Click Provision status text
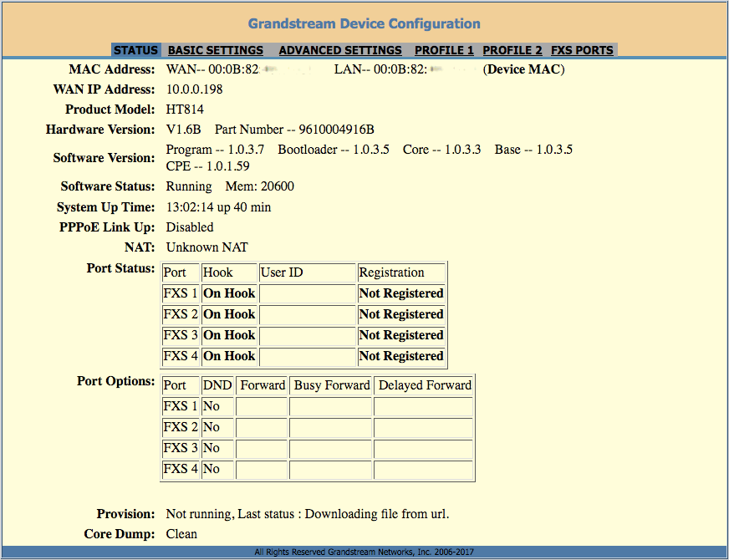This screenshot has width=729, height=560. click(x=308, y=514)
